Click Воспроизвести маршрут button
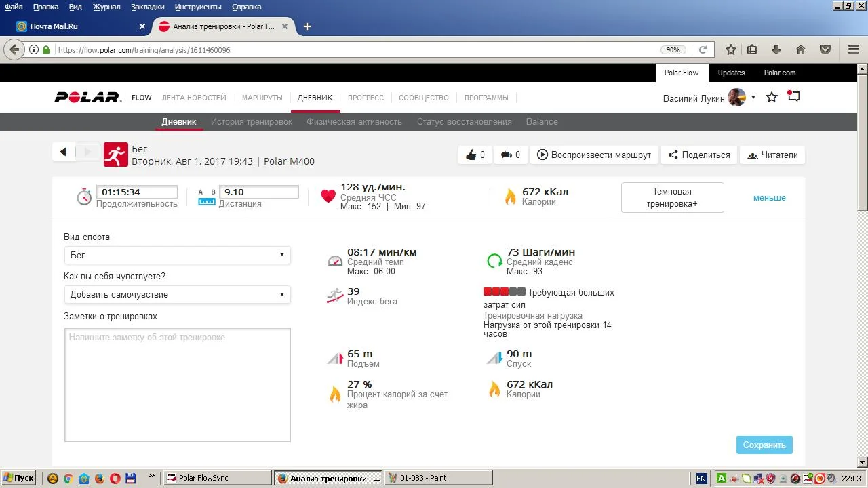The height and width of the screenshot is (488, 868). point(593,155)
